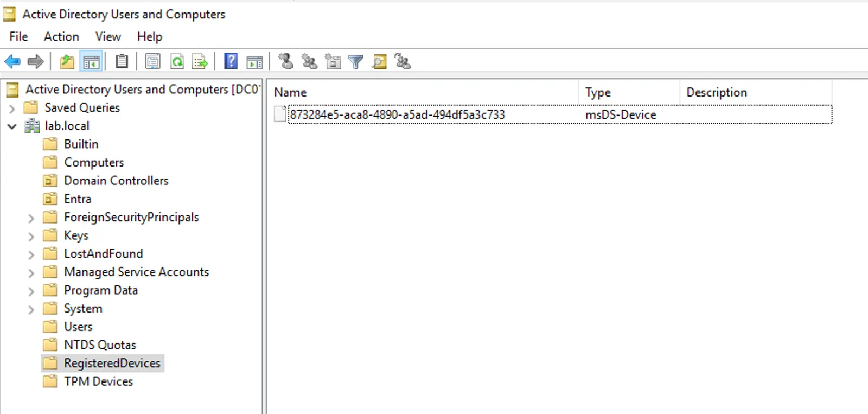
Task: Expand the LostAndFound container
Action: click(x=31, y=254)
